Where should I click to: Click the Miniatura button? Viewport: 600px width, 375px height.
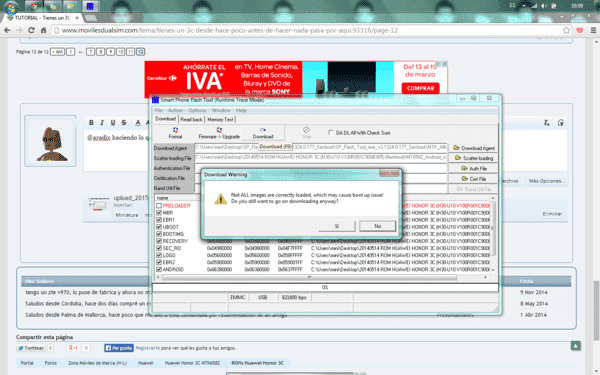pyautogui.click(x=127, y=215)
